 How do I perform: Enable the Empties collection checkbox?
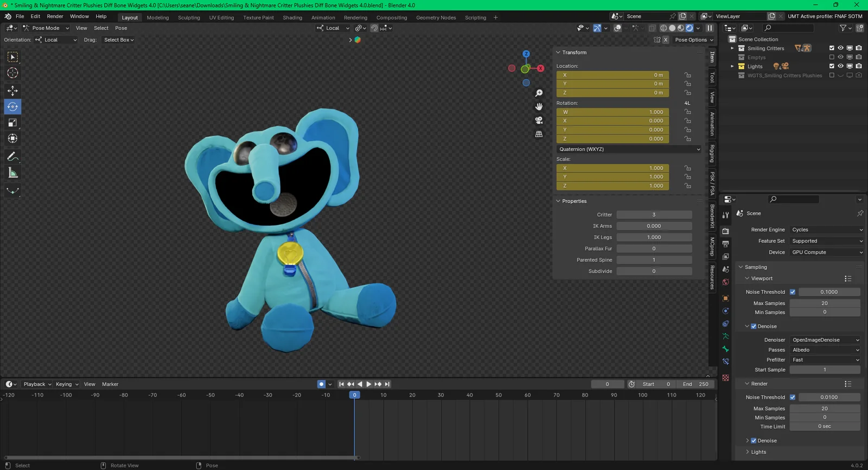point(832,57)
